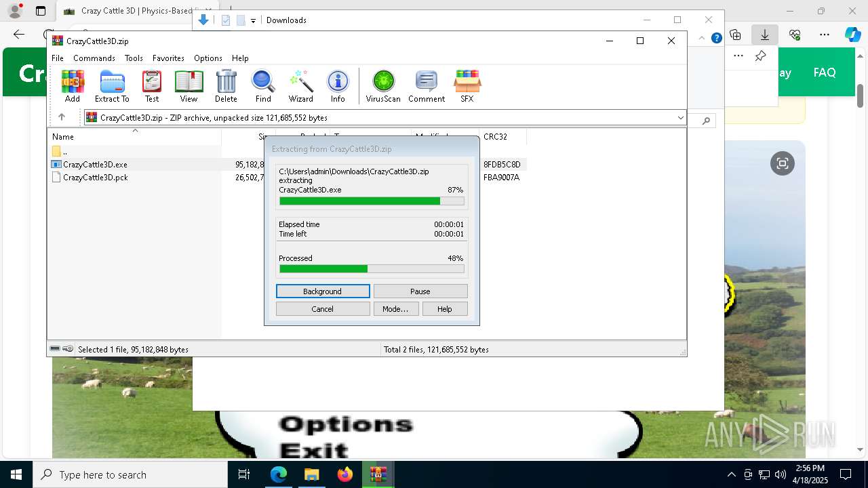The height and width of the screenshot is (488, 868).
Task: Show hidden system tray icons
Action: (731, 474)
